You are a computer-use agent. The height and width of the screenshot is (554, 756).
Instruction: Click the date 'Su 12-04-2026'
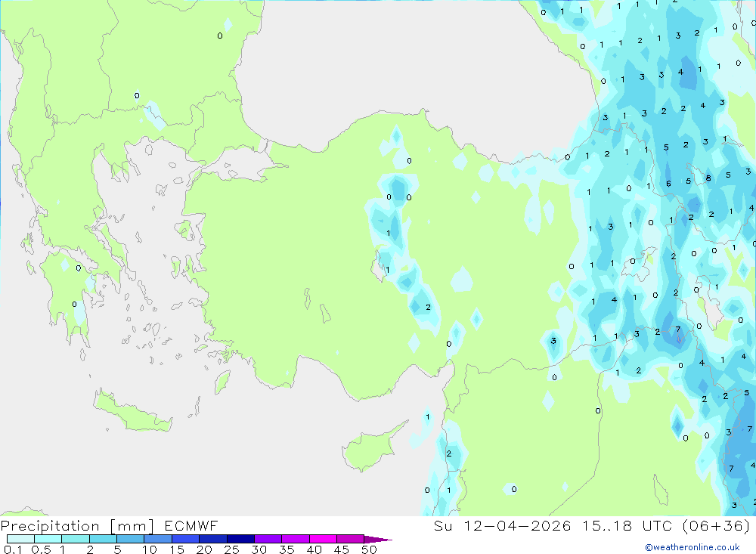point(502,525)
